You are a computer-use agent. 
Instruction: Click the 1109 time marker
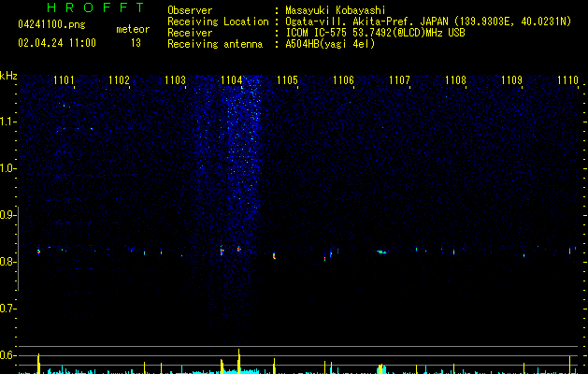tap(512, 80)
